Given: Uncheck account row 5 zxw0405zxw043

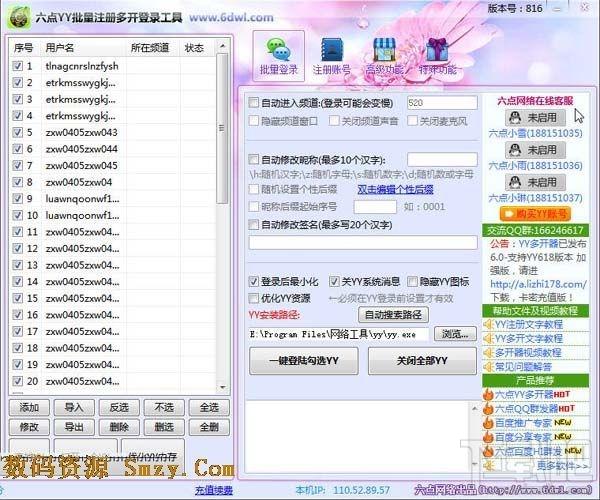Looking at the screenshot, I should point(17,133).
